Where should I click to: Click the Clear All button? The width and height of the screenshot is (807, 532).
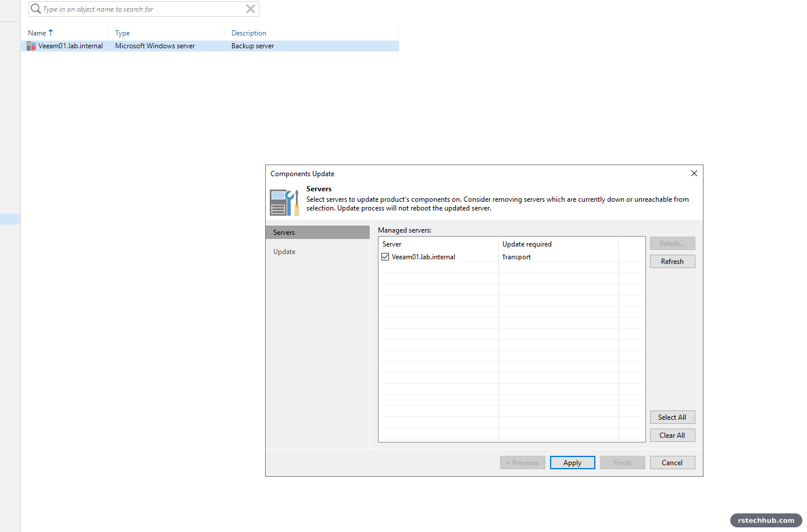coord(672,435)
